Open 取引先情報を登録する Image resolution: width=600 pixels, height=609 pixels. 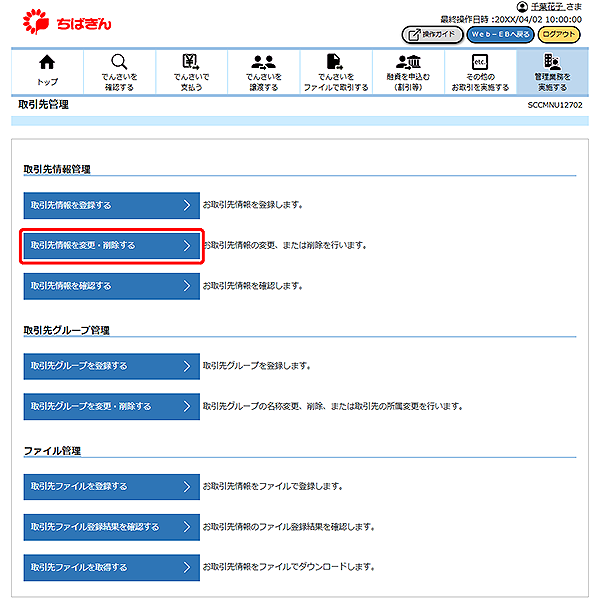(111, 205)
